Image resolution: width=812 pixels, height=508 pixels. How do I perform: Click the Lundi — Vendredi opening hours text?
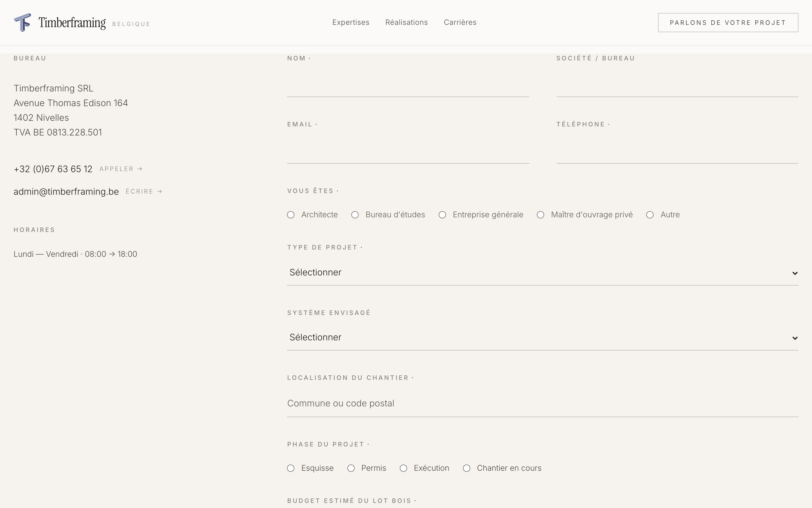coord(75,254)
